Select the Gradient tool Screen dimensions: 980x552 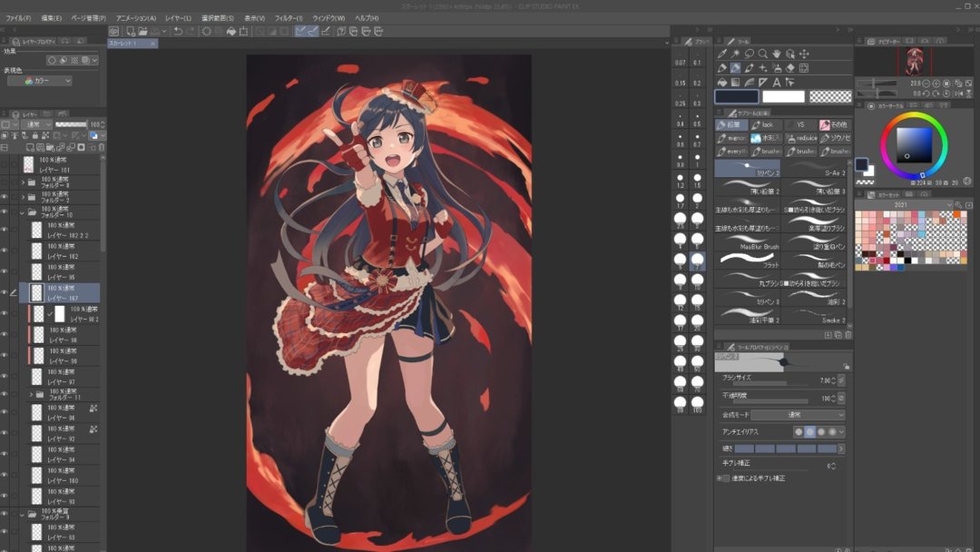click(736, 82)
